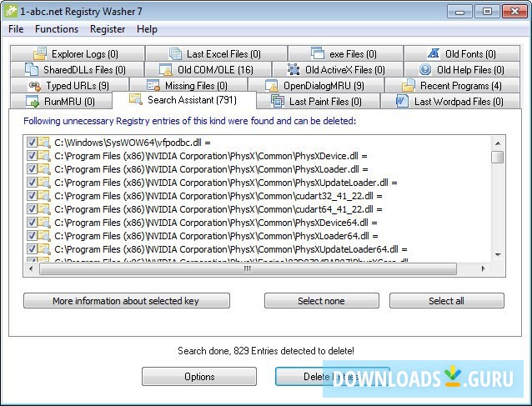
Task: Click the Delete Entries button
Action: [x=333, y=377]
